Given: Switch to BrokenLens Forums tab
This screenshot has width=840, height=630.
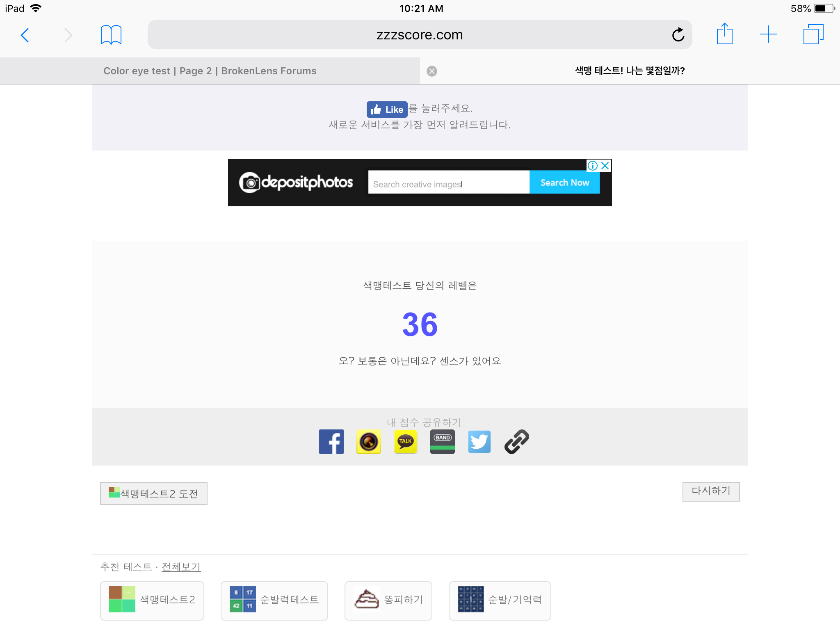Looking at the screenshot, I should pyautogui.click(x=210, y=71).
